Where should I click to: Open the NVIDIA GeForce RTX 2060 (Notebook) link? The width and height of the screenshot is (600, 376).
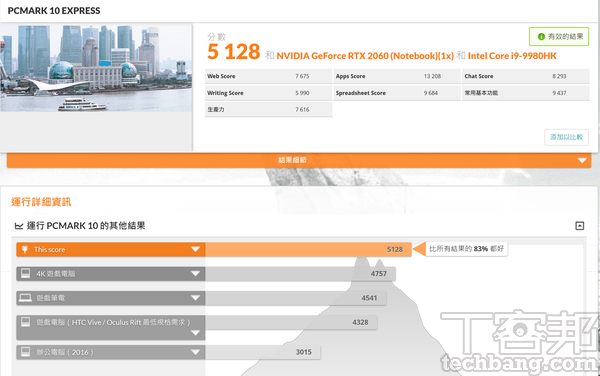point(365,56)
